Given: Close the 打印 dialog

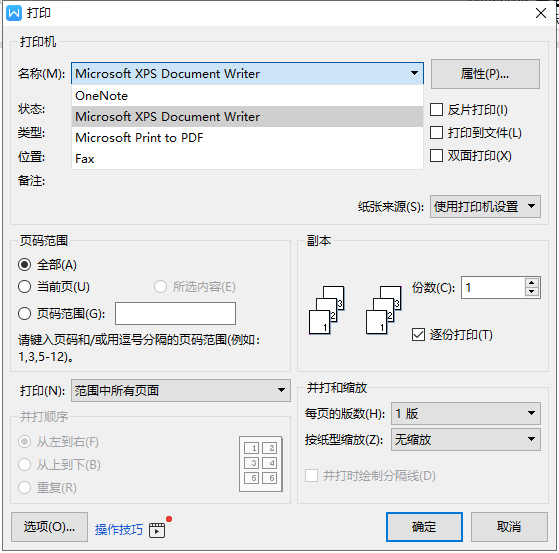Looking at the screenshot, I should point(540,13).
